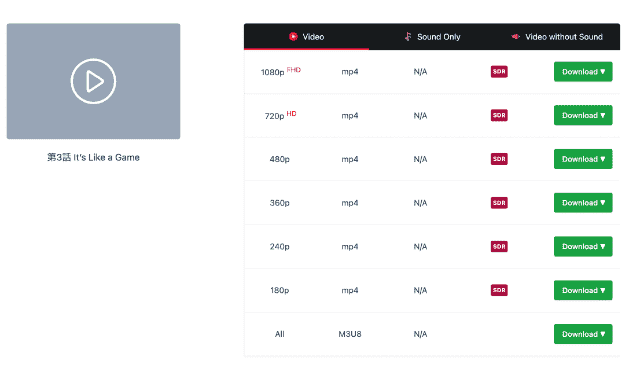Click the SDR badge in the 480p row

click(499, 159)
